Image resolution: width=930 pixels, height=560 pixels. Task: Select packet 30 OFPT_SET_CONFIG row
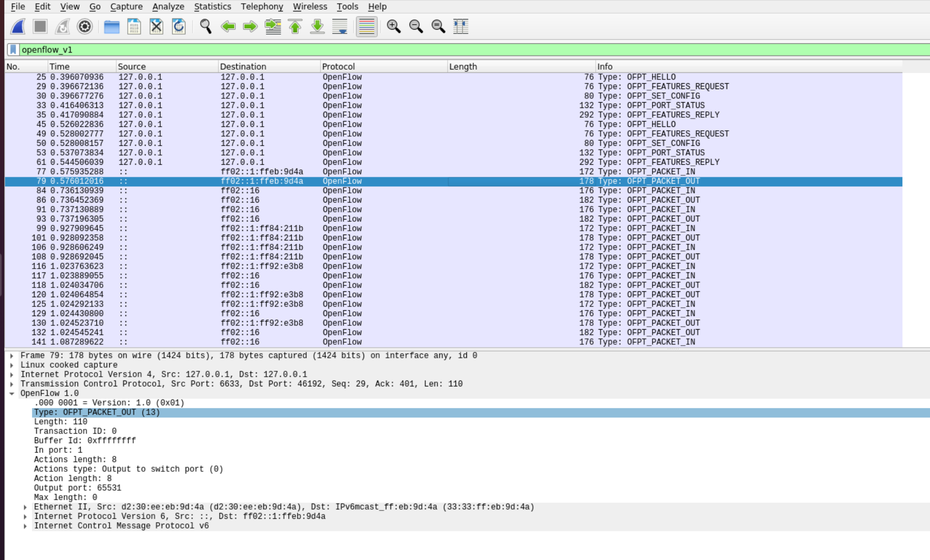(x=453, y=96)
